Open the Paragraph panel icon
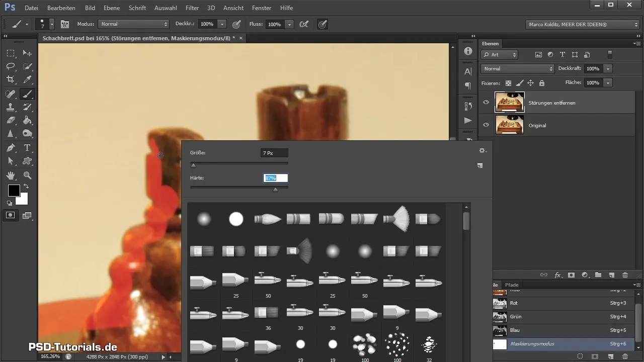This screenshot has width=644, height=362. [468, 85]
